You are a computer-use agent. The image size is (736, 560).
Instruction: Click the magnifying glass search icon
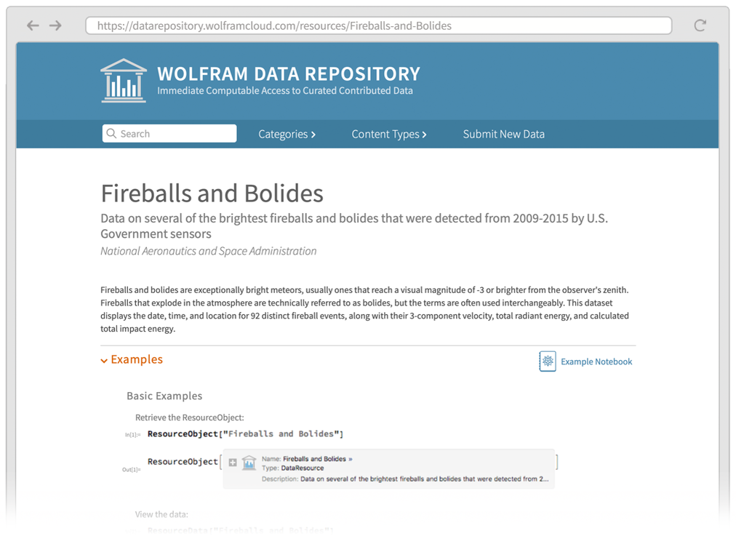[x=111, y=133]
